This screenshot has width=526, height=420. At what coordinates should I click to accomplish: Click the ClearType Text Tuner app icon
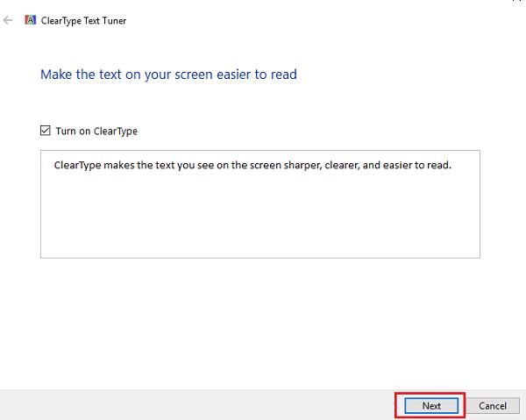(x=31, y=20)
